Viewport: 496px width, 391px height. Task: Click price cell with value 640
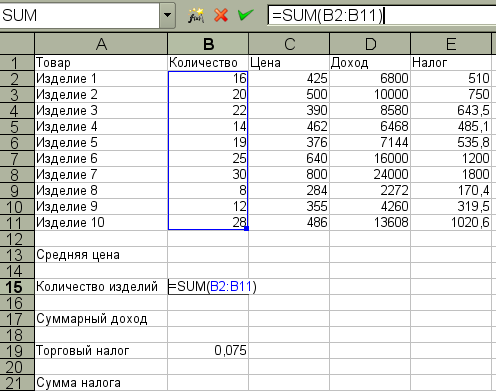pyautogui.click(x=289, y=159)
